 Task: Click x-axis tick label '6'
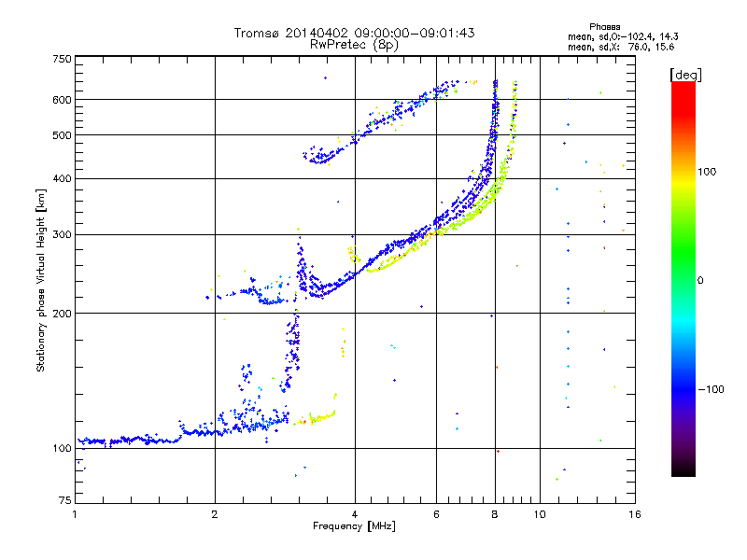[x=436, y=514]
